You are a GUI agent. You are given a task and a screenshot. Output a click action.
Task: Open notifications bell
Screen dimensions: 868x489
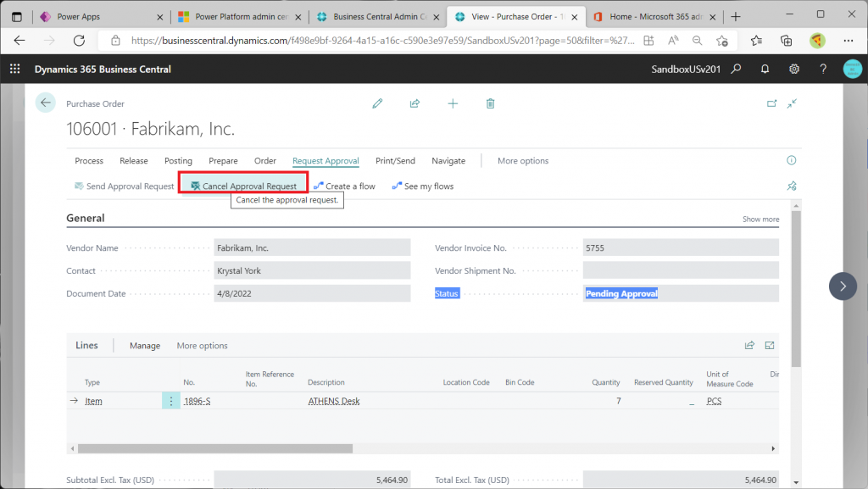pos(765,69)
